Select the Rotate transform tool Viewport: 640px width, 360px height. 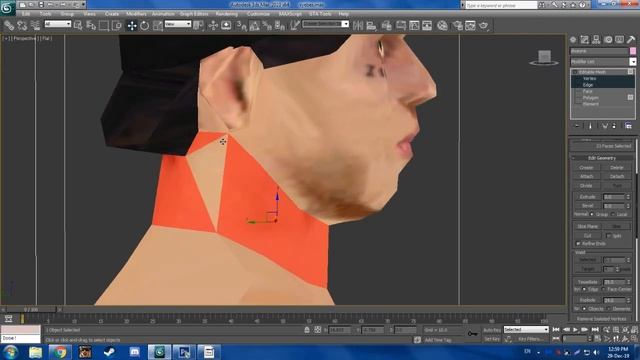pos(144,26)
